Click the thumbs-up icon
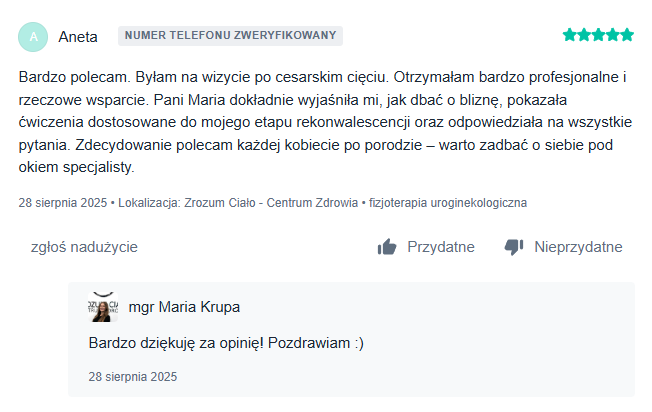This screenshot has width=652, height=412. (x=387, y=247)
